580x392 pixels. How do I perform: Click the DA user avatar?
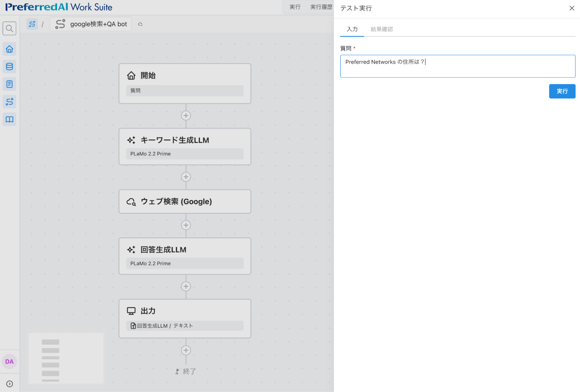coord(9,362)
